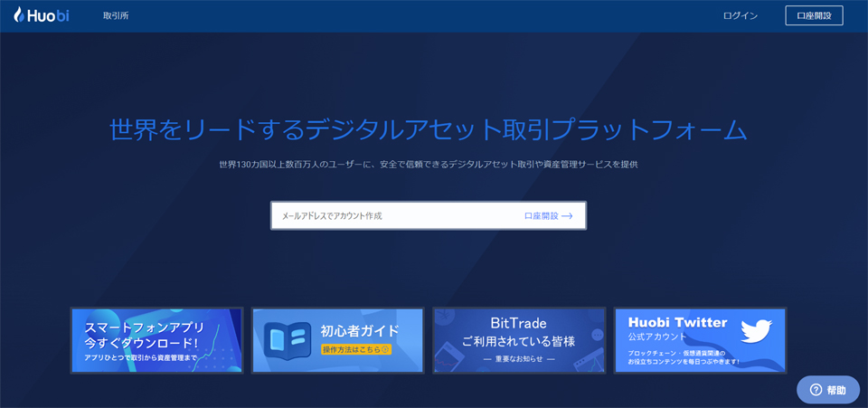This screenshot has width=868, height=408.
Task: Click the question mark help icon
Action: (x=816, y=390)
